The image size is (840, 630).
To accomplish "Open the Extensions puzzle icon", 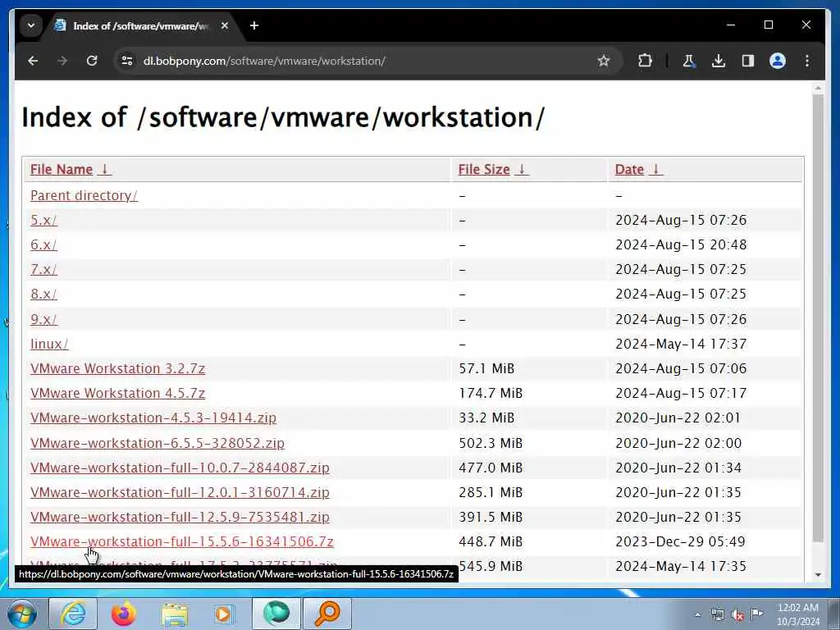I will (x=645, y=61).
